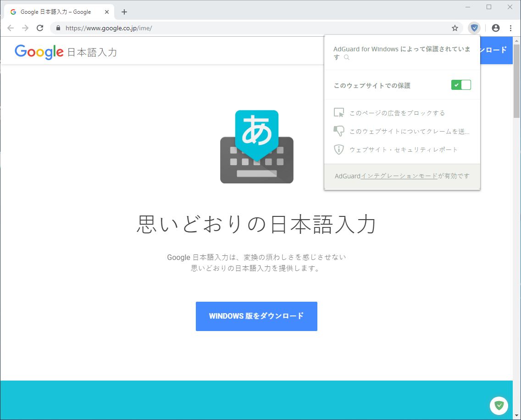Click the AdGuard floating shield badge
Viewport: 521px width, 420px height.
(499, 405)
